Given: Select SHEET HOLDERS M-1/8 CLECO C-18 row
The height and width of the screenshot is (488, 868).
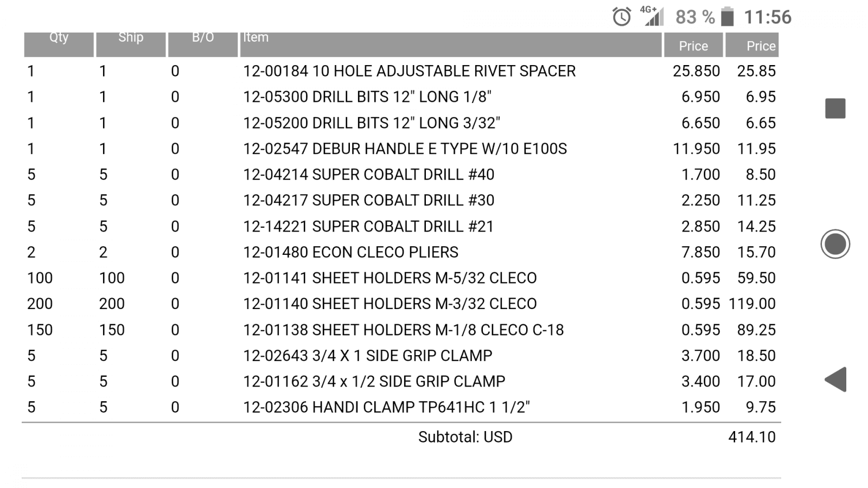Looking at the screenshot, I should pyautogui.click(x=403, y=330).
